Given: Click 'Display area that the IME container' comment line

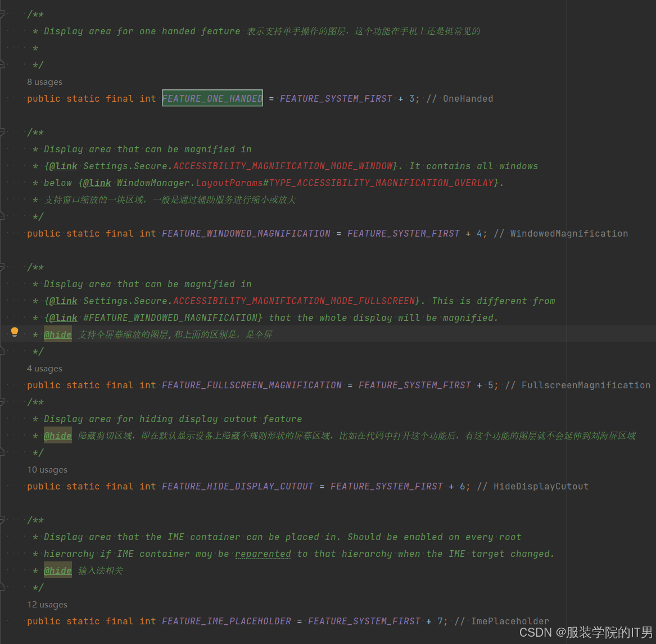Looking at the screenshot, I should (x=282, y=537).
